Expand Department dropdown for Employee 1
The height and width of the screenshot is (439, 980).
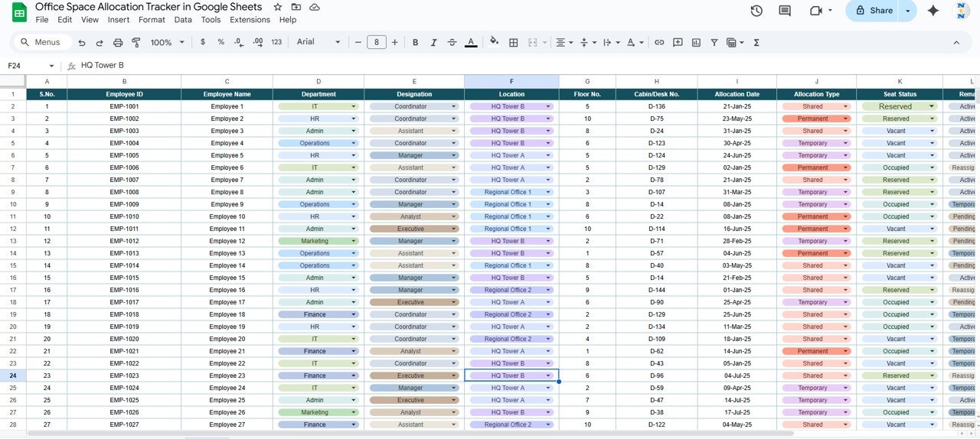click(x=354, y=107)
